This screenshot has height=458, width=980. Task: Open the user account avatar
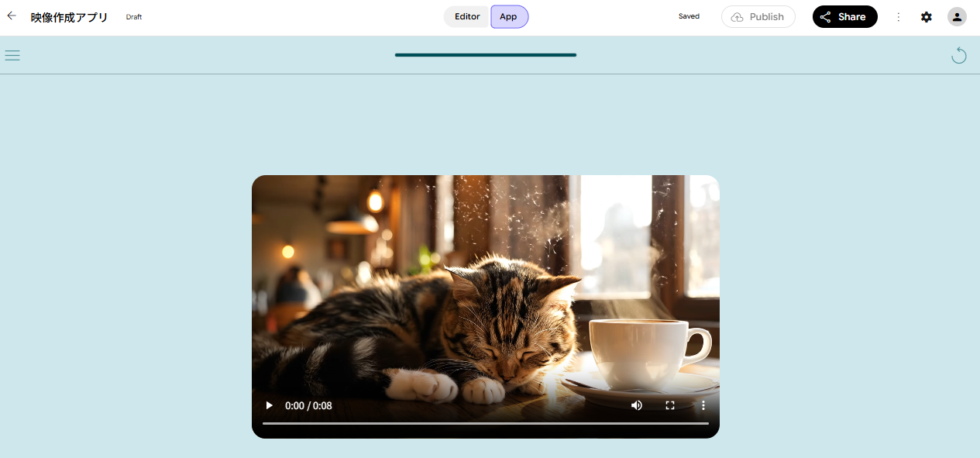[x=957, y=17]
